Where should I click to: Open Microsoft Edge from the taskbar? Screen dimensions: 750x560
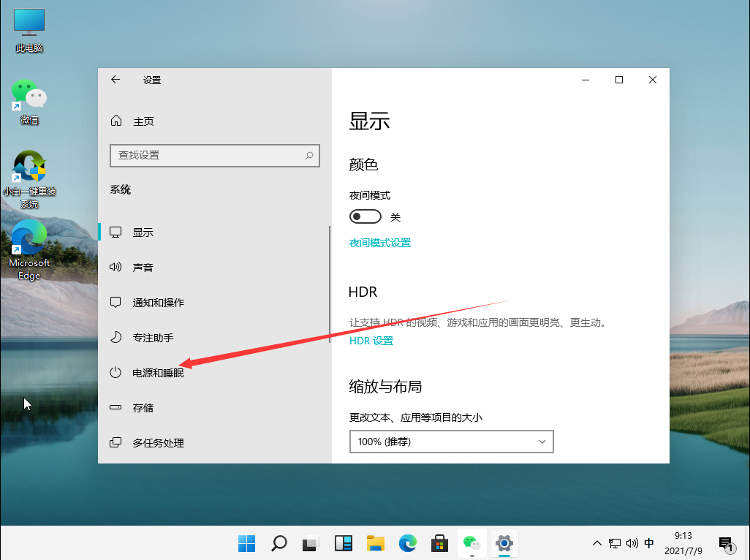coord(407,543)
